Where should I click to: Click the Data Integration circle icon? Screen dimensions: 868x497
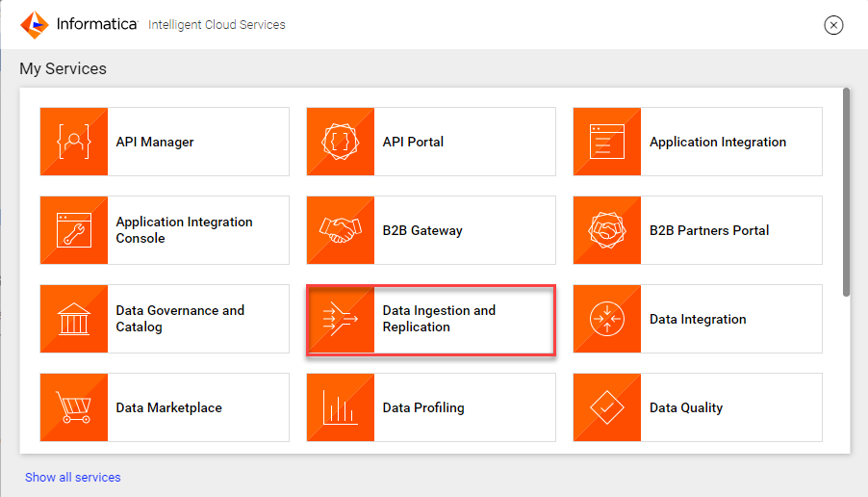(607, 319)
